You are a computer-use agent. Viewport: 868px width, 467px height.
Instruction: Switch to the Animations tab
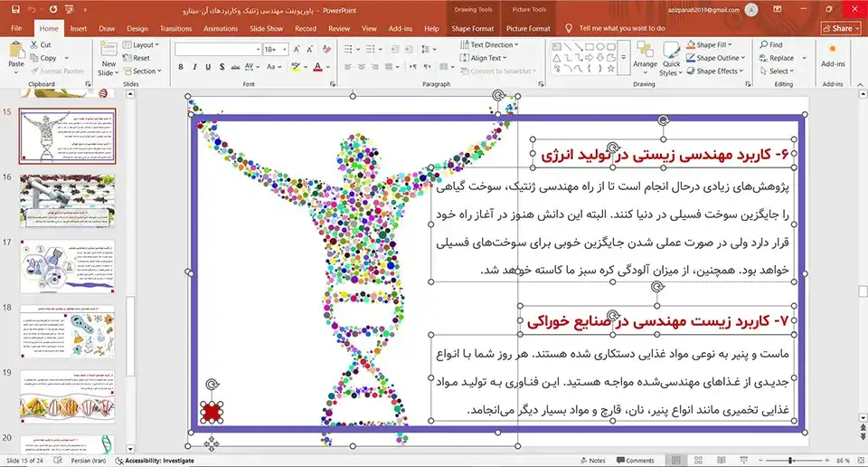221,28
